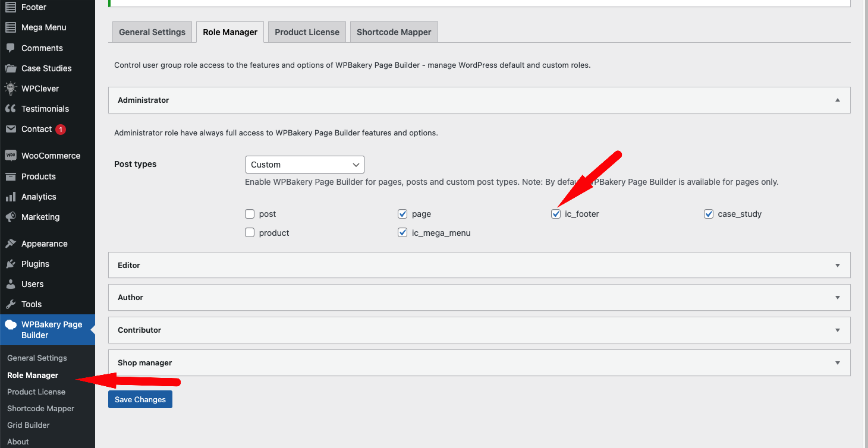Open the Testimonials menu link
868x448 pixels.
pos(45,109)
